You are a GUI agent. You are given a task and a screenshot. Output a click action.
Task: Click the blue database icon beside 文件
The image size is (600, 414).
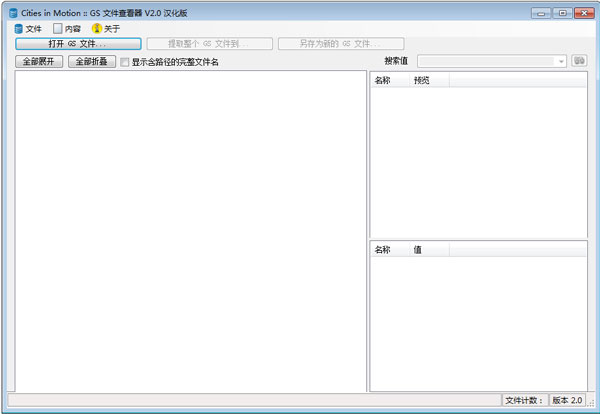point(18,29)
